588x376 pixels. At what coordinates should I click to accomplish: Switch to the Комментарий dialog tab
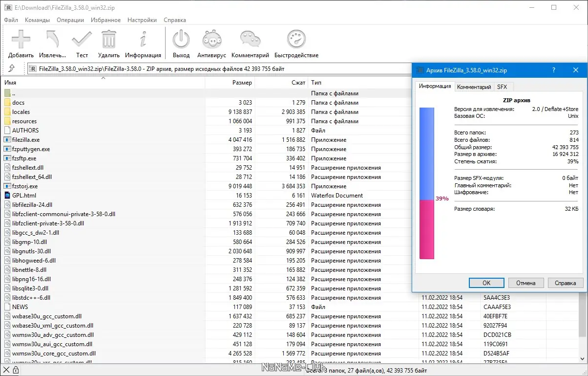point(473,87)
